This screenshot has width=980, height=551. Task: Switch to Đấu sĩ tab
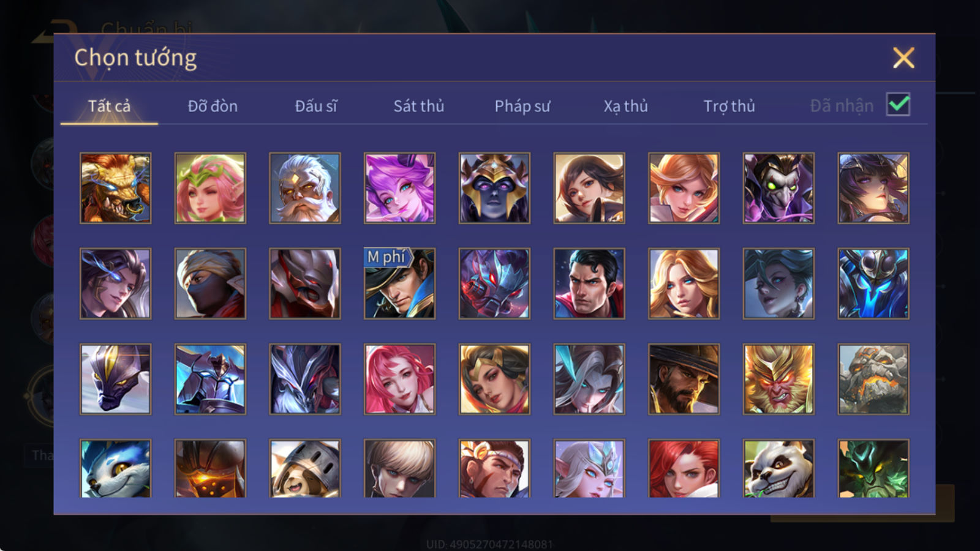pos(315,106)
